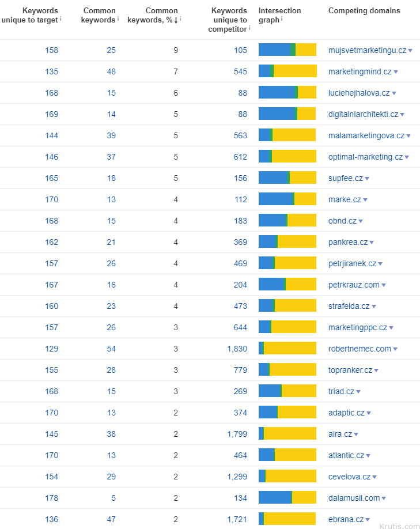Click info icon beside Keywords unique to competitor
This screenshot has width=420, height=529.
(x=249, y=27)
